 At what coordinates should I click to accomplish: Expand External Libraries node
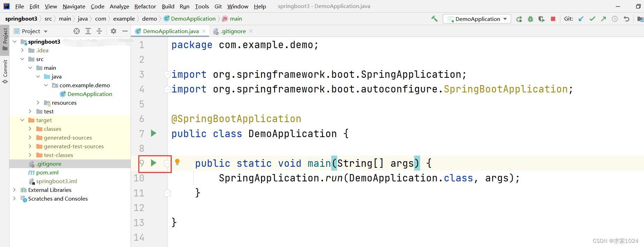tap(15, 190)
